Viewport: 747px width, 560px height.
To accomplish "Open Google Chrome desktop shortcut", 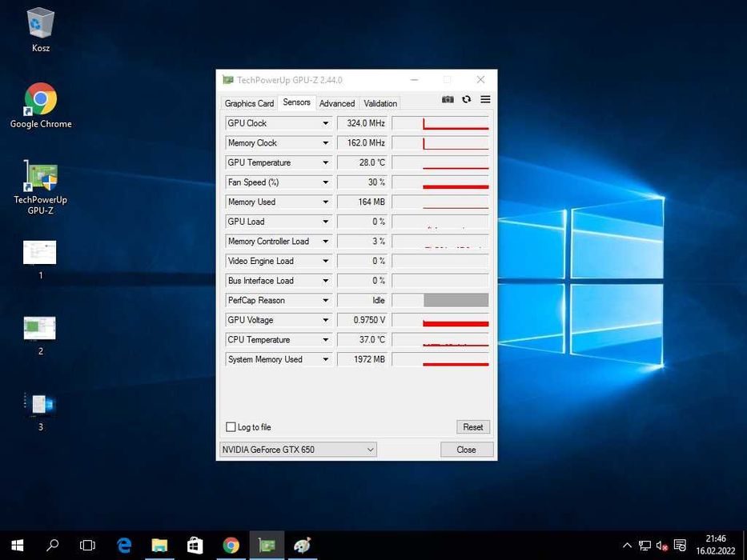I will tap(40, 105).
